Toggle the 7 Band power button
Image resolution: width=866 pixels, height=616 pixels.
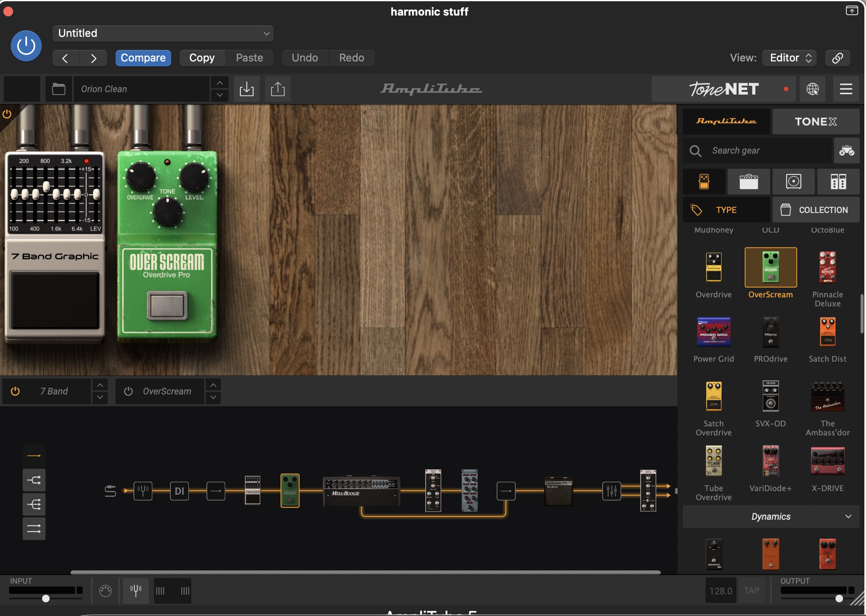(15, 391)
